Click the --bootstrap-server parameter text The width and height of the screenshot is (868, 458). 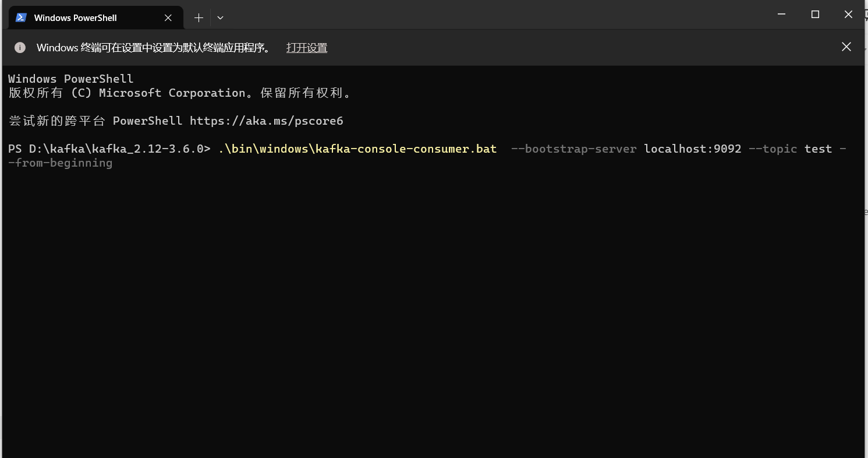[574, 149]
